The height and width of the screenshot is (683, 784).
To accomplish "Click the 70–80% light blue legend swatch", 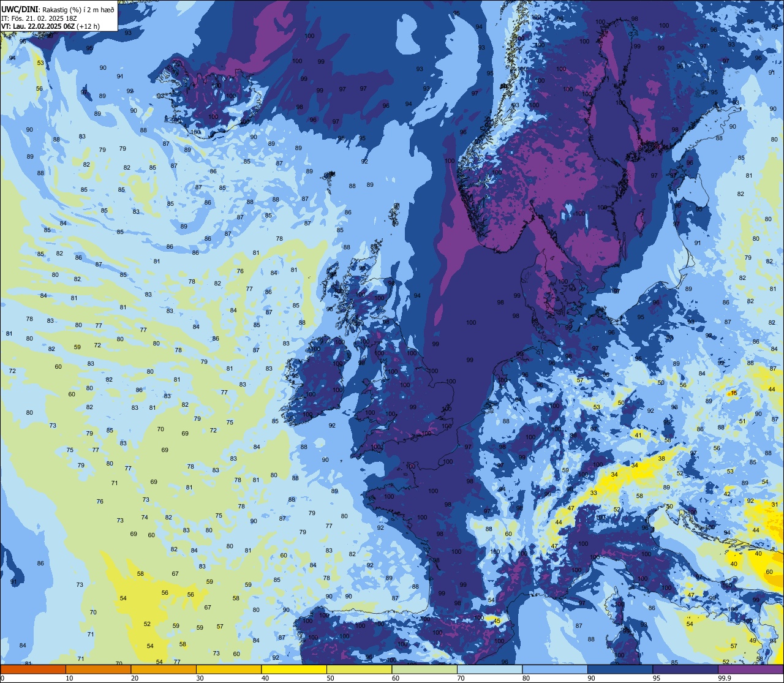I will [x=489, y=669].
